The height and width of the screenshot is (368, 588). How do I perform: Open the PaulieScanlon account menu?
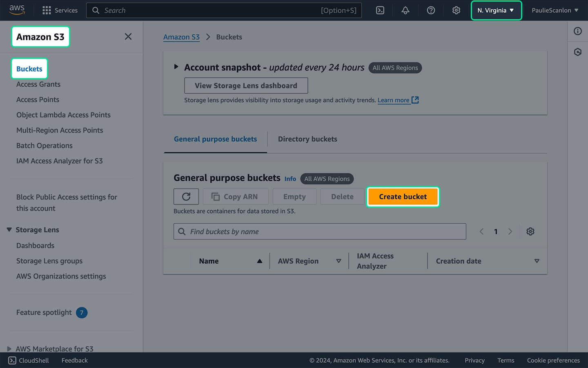pos(555,10)
